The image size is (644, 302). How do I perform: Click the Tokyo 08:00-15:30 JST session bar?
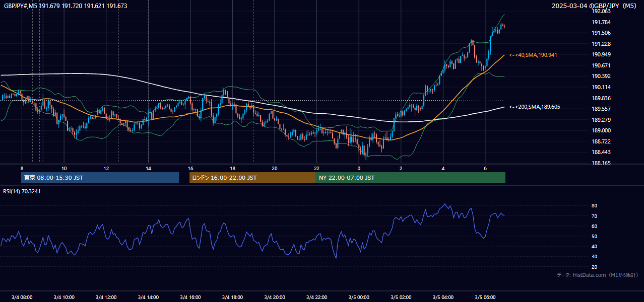[x=100, y=178]
